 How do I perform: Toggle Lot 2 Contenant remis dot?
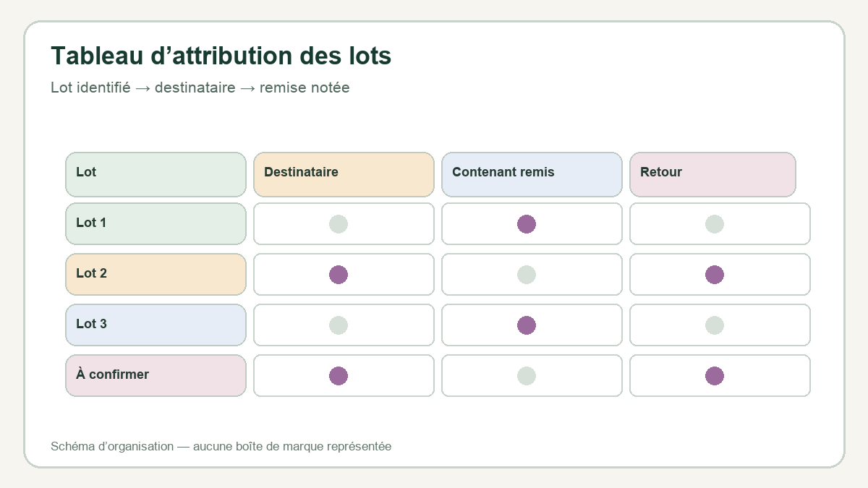pyautogui.click(x=527, y=275)
